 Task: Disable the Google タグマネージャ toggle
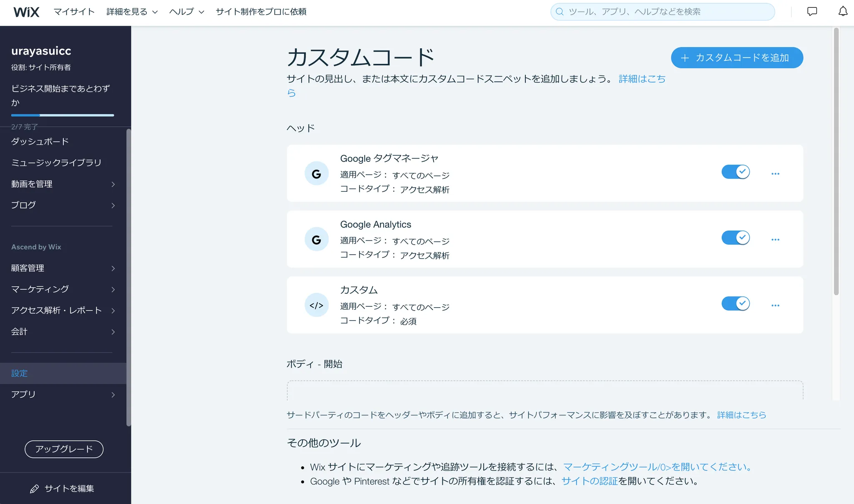tap(736, 172)
